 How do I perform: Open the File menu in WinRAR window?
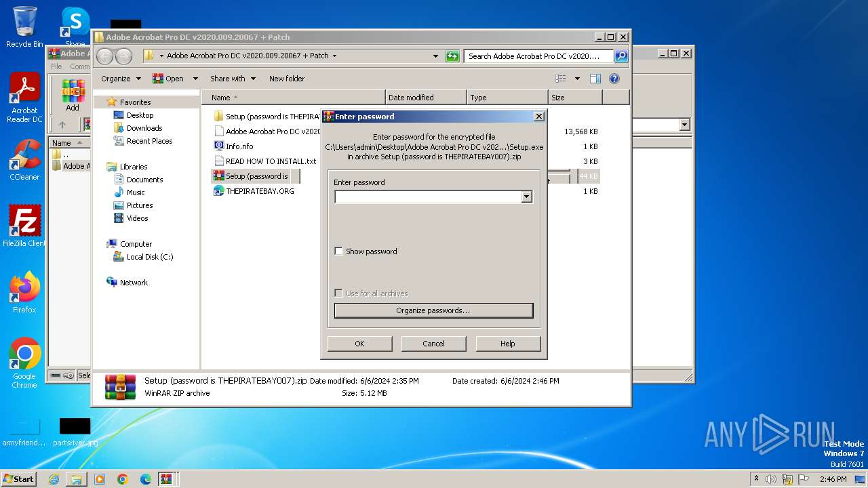(x=57, y=66)
